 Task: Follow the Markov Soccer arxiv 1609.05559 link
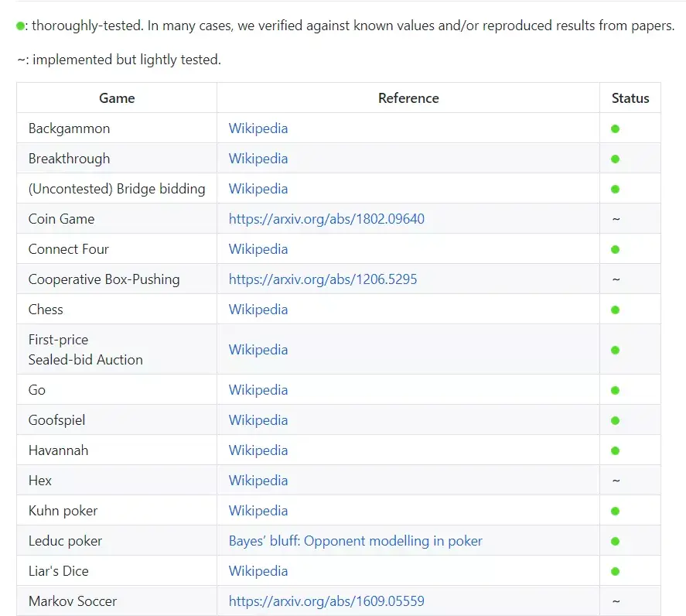pos(326,601)
